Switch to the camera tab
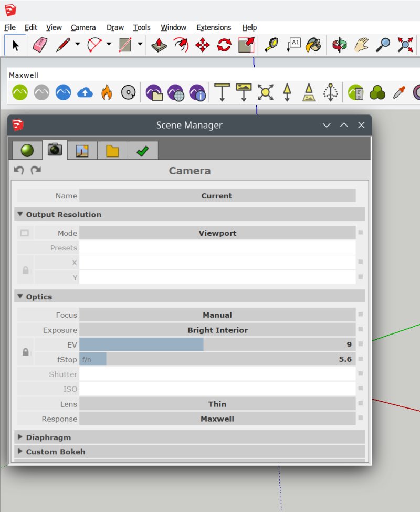The image size is (420, 512). 55,150
